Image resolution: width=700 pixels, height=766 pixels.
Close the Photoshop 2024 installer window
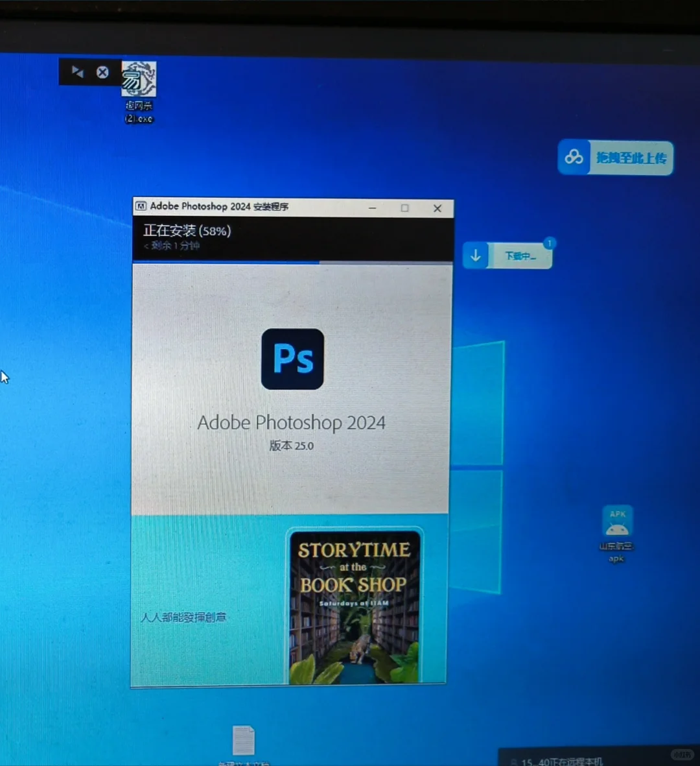click(437, 209)
